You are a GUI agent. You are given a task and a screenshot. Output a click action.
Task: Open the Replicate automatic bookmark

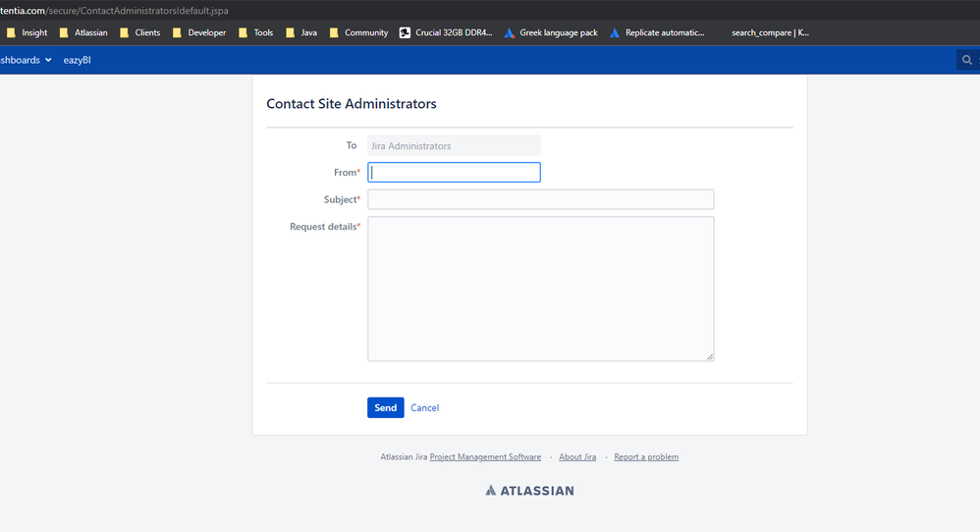coord(657,32)
